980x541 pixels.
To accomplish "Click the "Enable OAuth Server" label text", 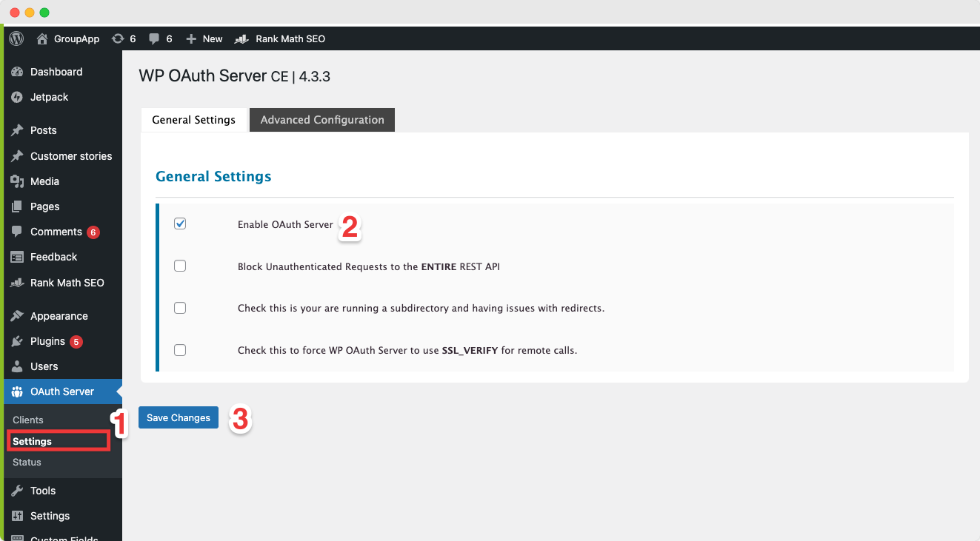I will (285, 224).
